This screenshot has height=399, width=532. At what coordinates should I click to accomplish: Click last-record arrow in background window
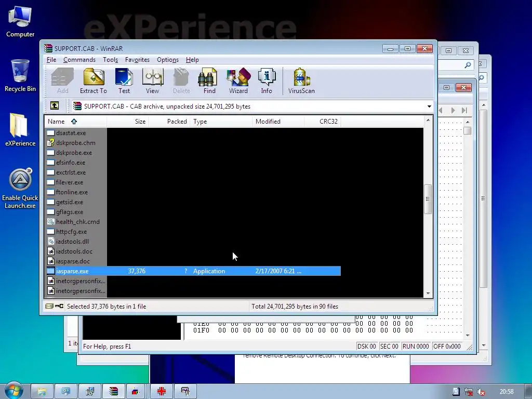464,110
